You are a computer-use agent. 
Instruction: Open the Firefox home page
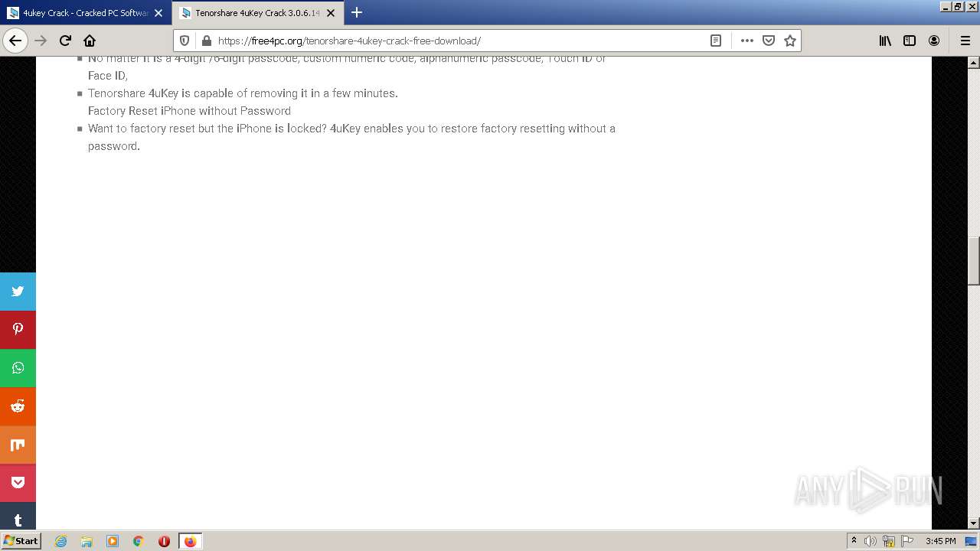click(x=90, y=41)
